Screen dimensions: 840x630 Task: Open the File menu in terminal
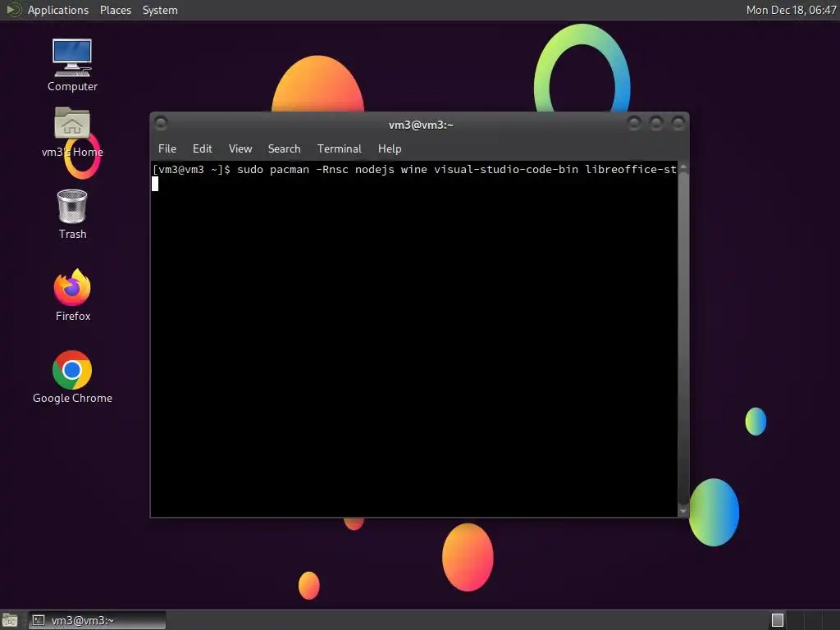(167, 148)
